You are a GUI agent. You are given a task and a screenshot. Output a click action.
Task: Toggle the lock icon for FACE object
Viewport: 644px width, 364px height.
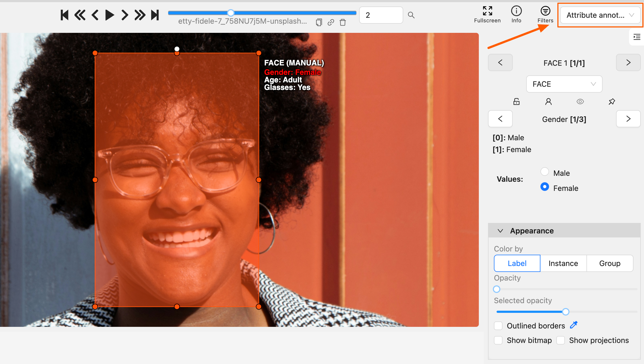516,101
